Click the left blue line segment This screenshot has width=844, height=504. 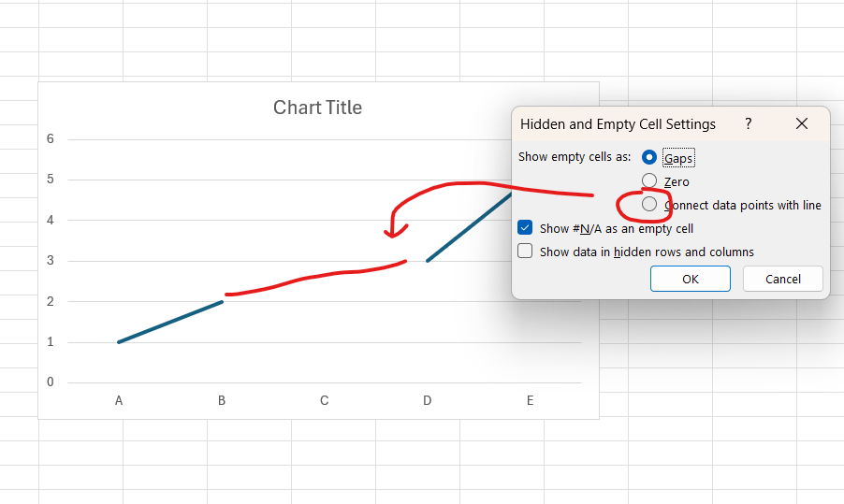[x=170, y=322]
